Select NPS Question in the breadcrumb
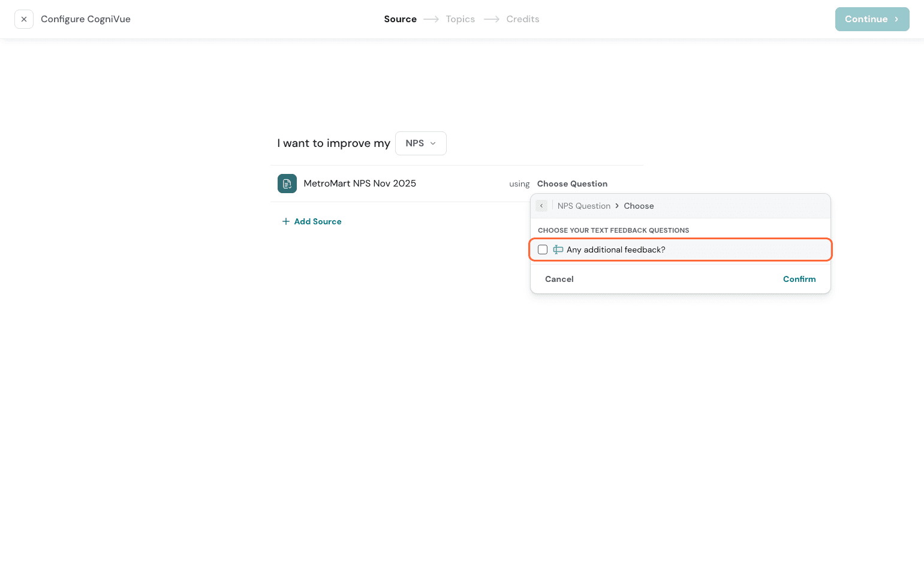The width and height of the screenshot is (924, 577). tap(583, 206)
